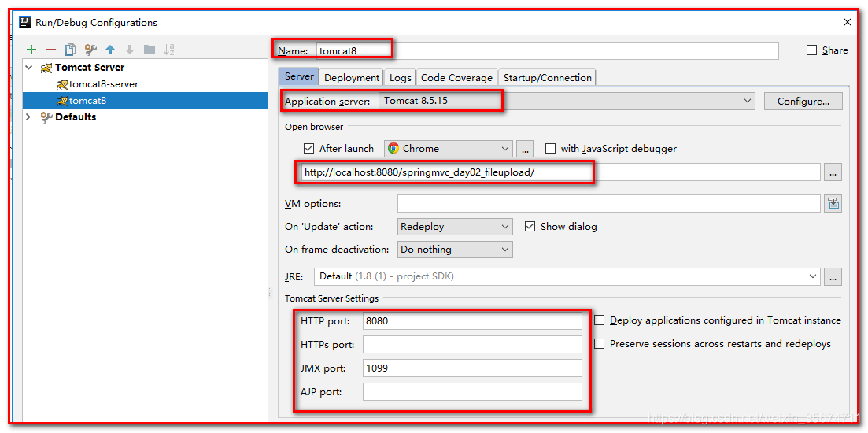The image size is (868, 433).
Task: Close the Run/Debug Configurations dialog
Action: point(847,22)
